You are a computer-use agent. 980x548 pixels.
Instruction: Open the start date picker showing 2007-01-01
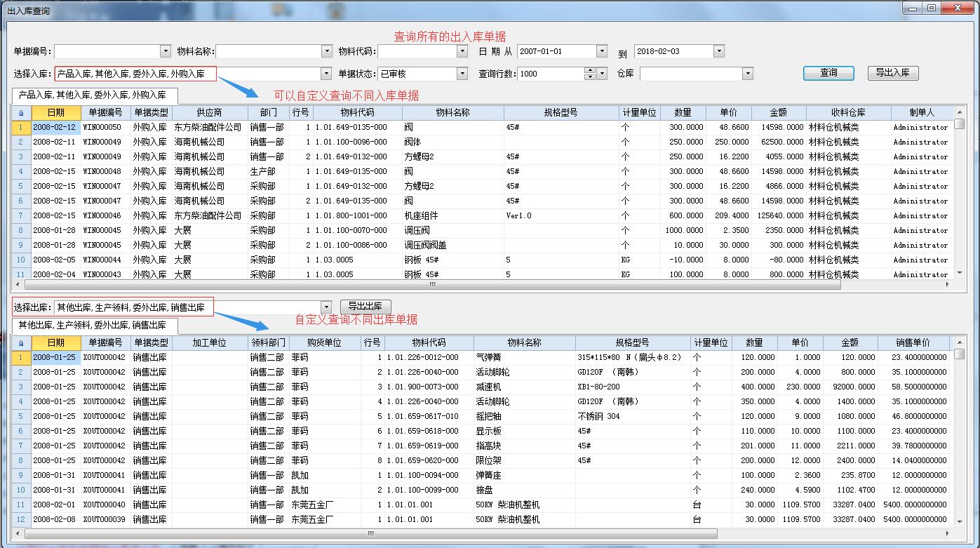(x=601, y=51)
